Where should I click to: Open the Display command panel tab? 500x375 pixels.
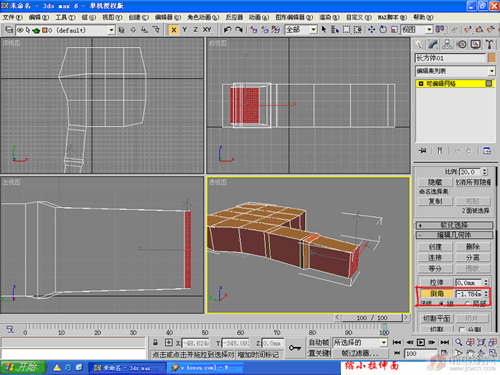coord(476,45)
